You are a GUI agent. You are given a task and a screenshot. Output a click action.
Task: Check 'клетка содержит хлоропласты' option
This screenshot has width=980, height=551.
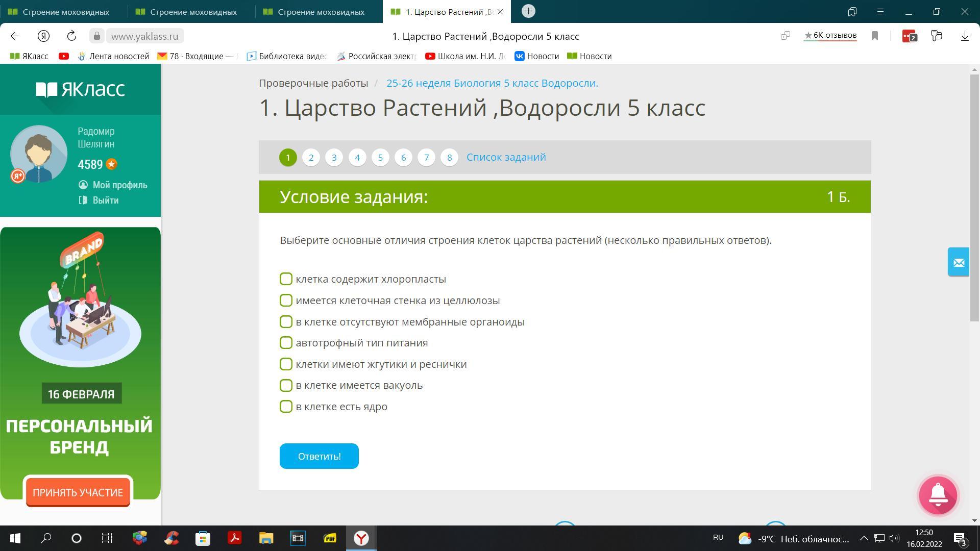tap(286, 279)
